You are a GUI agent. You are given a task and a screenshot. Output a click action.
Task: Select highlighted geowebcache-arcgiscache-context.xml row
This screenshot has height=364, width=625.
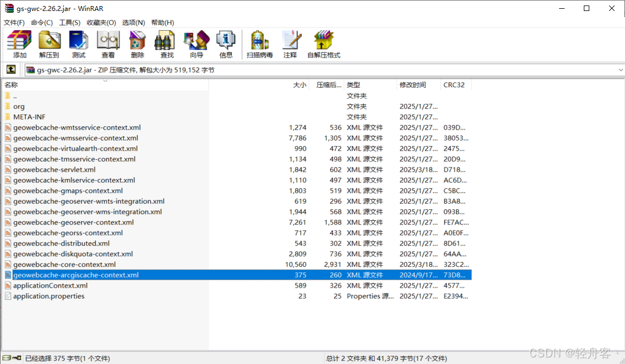tap(237, 275)
